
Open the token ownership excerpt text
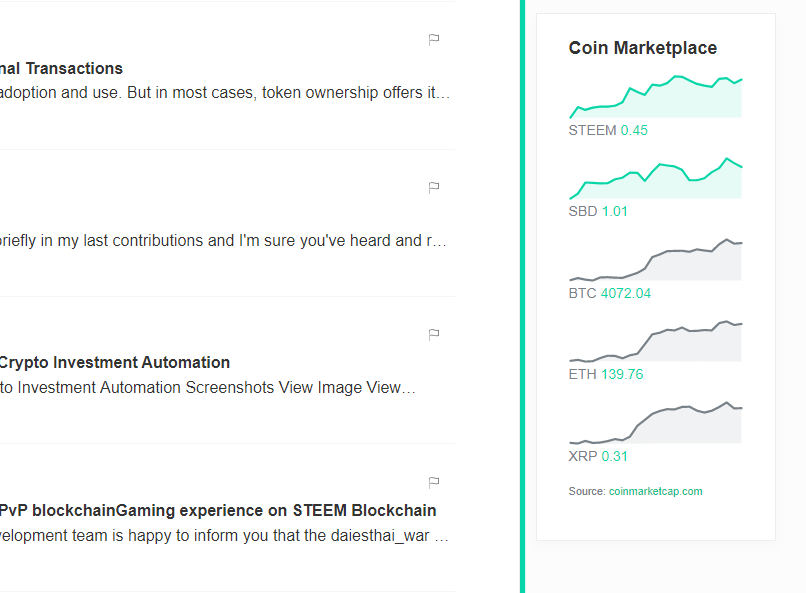coord(225,92)
